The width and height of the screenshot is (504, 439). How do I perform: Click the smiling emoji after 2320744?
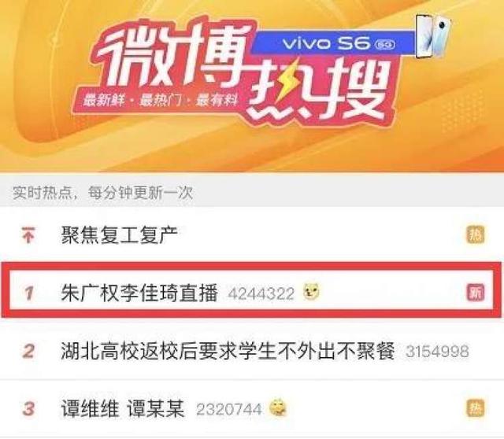click(x=278, y=408)
